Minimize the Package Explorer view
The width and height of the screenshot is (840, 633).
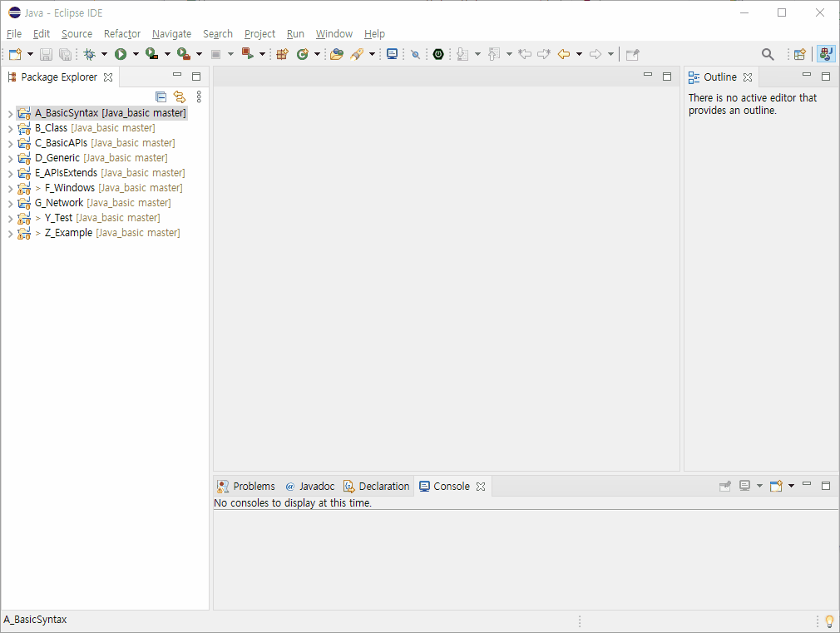coord(177,75)
